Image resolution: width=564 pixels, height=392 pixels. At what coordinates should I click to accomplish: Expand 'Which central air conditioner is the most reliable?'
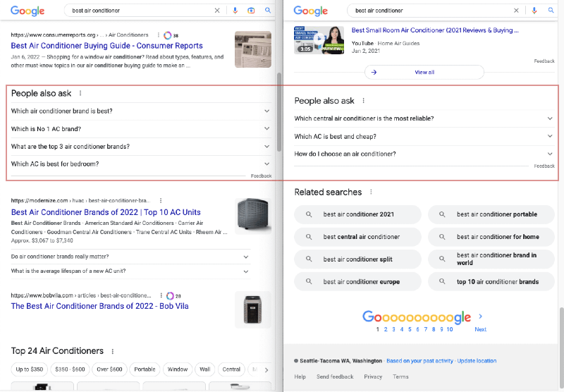[424, 118]
